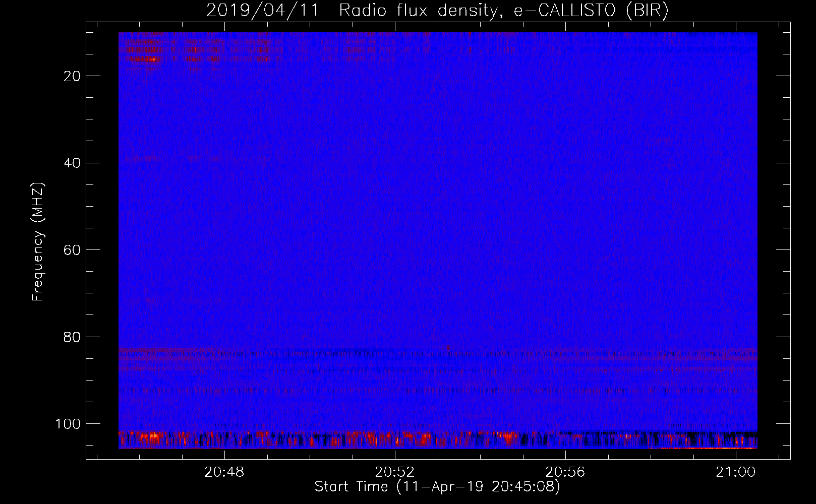The height and width of the screenshot is (504, 816).
Task: Click the 'Start Time (11-Apr-19 20:45:08)' axis label
Action: click(438, 487)
